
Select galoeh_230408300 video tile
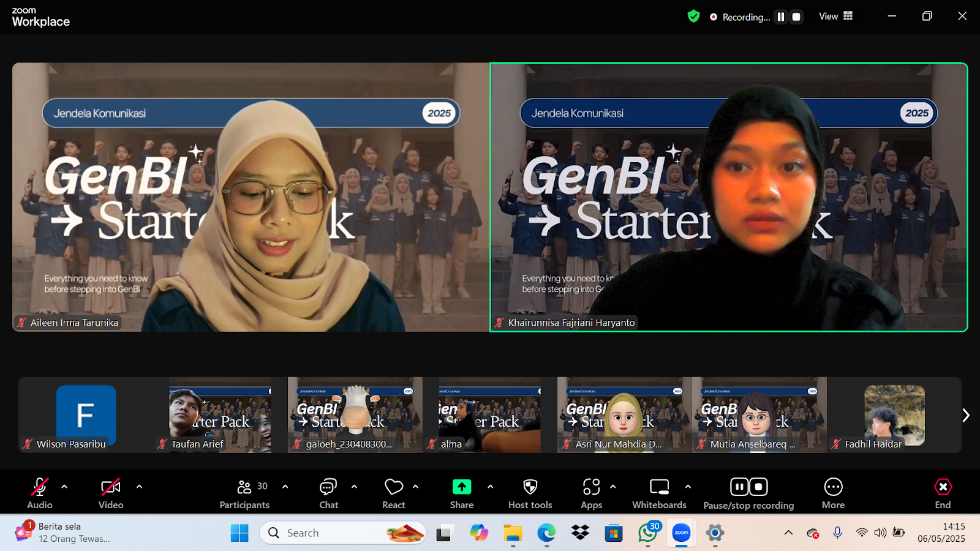[x=355, y=415]
